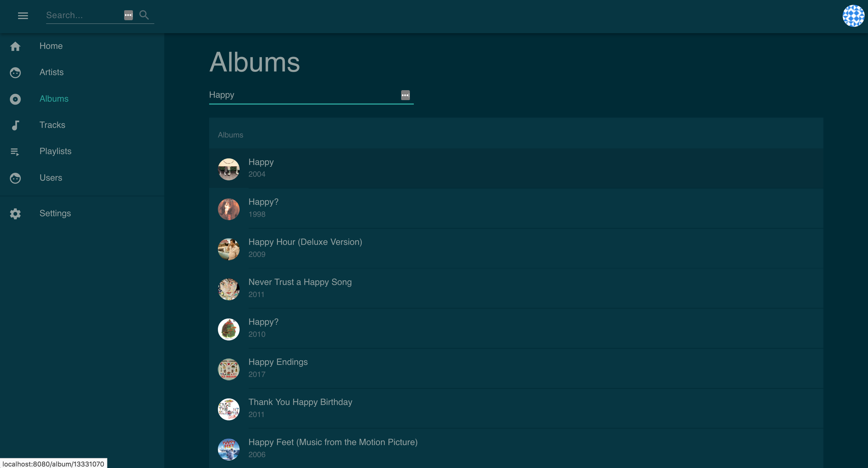
Task: Go to the Tracks section
Action: 52,125
